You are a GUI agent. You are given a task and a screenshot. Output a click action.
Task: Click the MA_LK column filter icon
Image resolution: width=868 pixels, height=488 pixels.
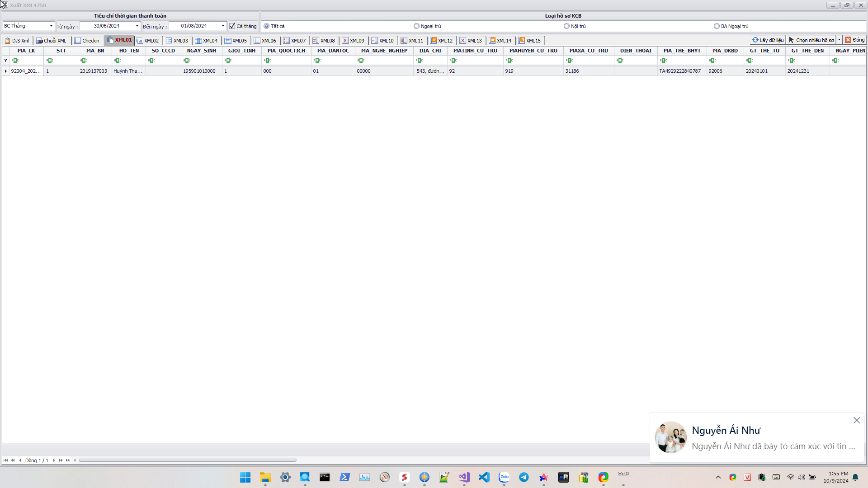click(15, 61)
